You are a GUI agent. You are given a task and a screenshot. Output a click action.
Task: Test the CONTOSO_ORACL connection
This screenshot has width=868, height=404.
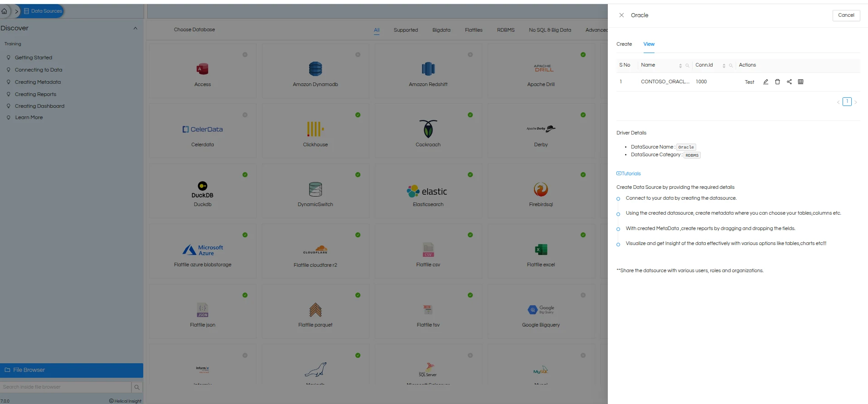click(x=749, y=82)
